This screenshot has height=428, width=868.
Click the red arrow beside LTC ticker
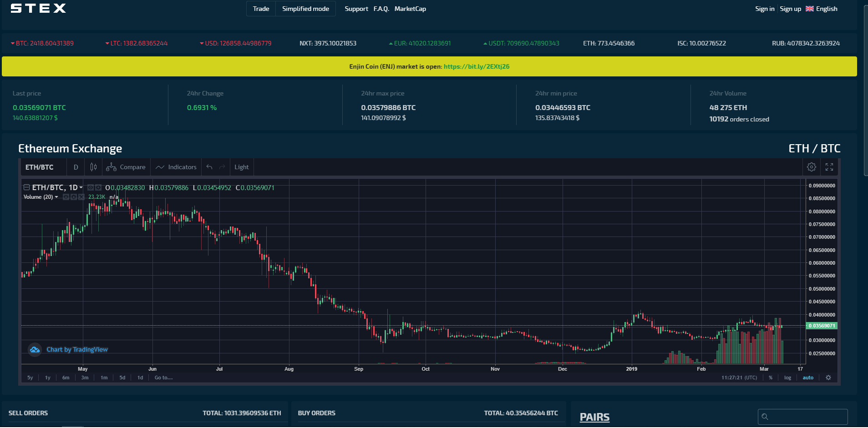tap(107, 44)
